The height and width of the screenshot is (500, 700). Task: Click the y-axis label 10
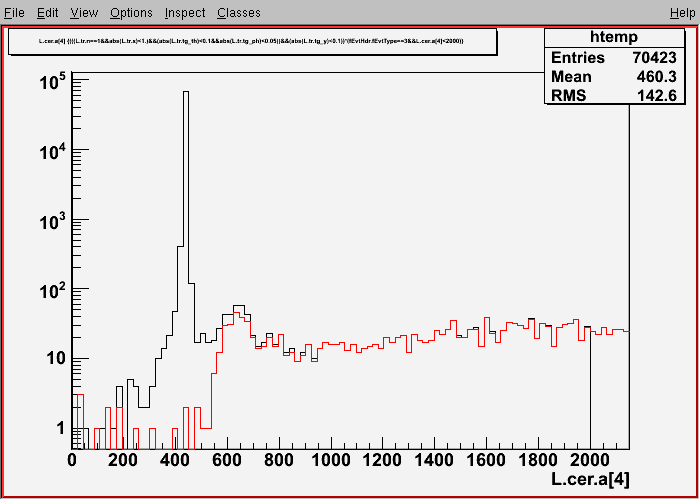click(55, 359)
